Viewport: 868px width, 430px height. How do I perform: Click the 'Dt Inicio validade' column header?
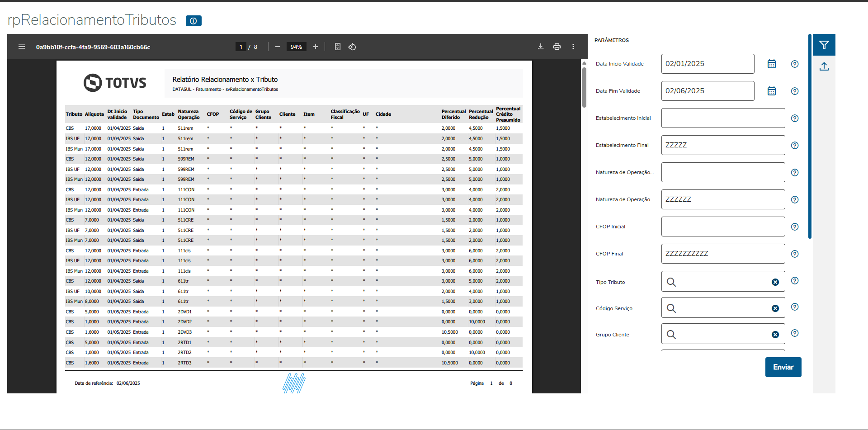point(118,114)
